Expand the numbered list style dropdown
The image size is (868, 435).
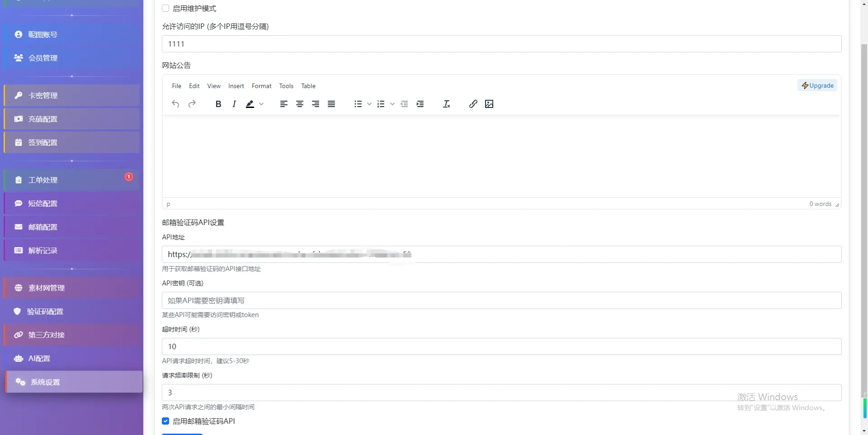(x=392, y=104)
